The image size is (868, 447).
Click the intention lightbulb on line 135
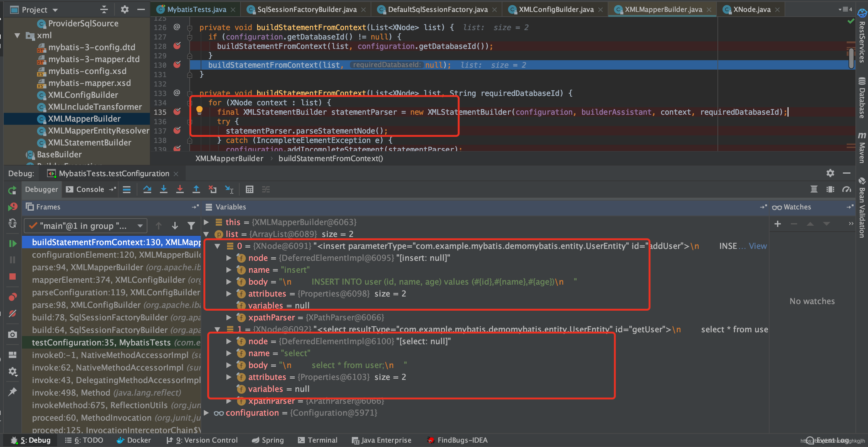pyautogui.click(x=199, y=110)
